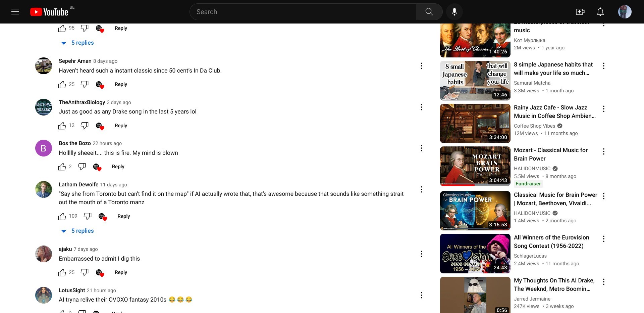
Task: Open Classical Music for Brain Power title
Action: 555,199
